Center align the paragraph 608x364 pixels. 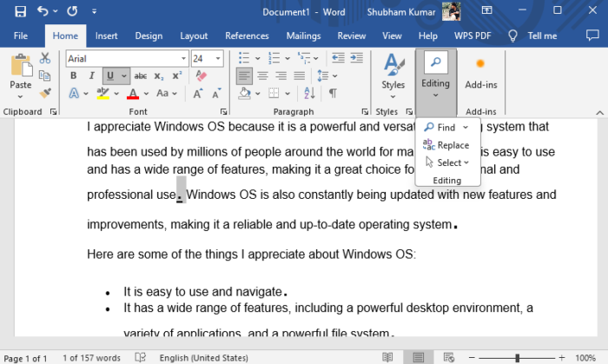point(262,76)
